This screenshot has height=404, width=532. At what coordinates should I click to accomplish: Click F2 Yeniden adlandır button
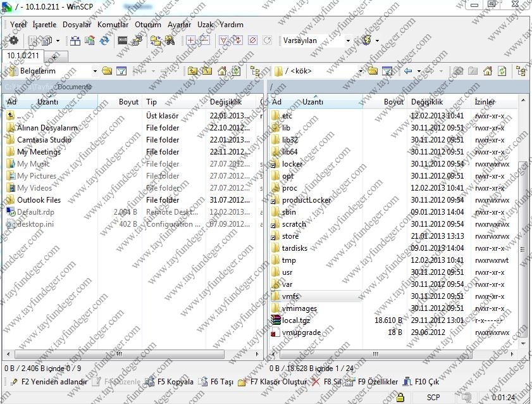[x=49, y=382]
